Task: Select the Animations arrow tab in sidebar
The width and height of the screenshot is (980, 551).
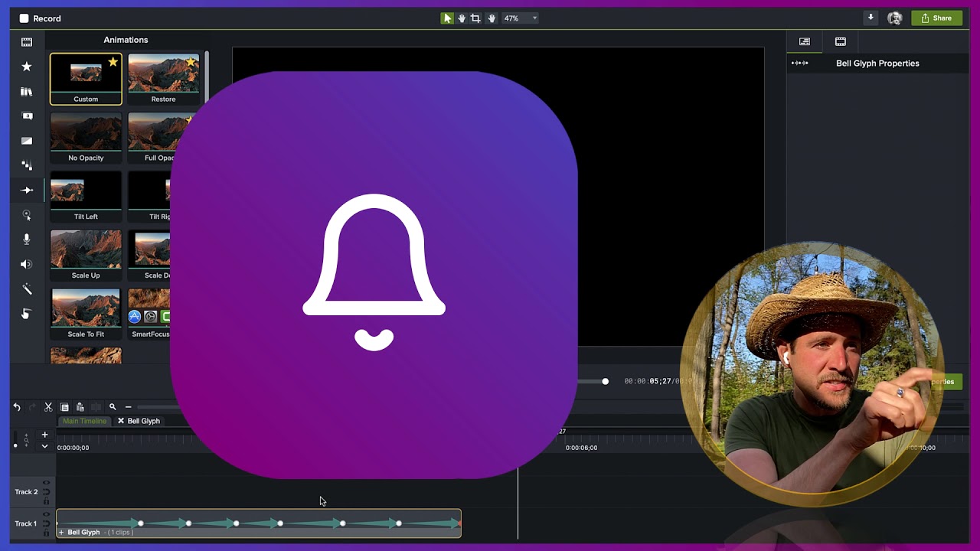Action: tap(27, 190)
